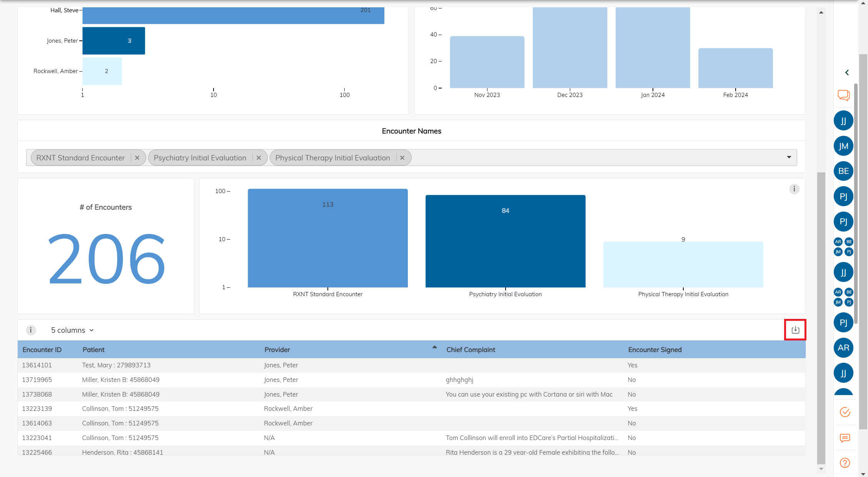868x477 pixels.
Task: Select encounter ID 13614063 cell
Action: [x=37, y=423]
